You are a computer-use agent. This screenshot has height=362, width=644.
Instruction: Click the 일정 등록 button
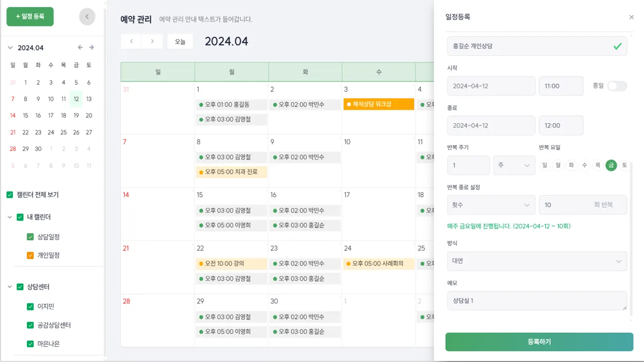click(x=30, y=16)
